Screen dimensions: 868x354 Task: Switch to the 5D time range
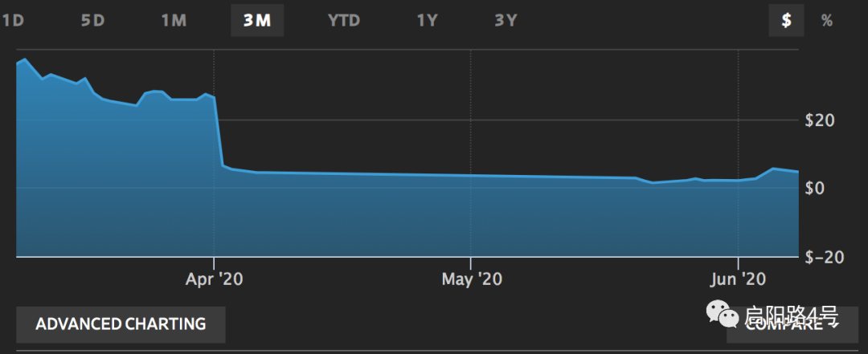click(x=93, y=21)
